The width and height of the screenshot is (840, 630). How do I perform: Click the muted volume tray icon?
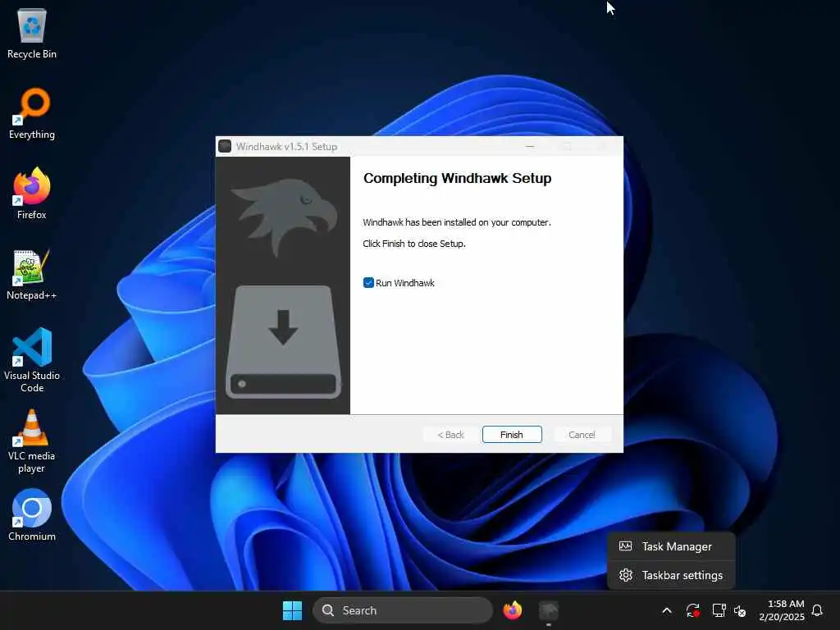(x=741, y=610)
